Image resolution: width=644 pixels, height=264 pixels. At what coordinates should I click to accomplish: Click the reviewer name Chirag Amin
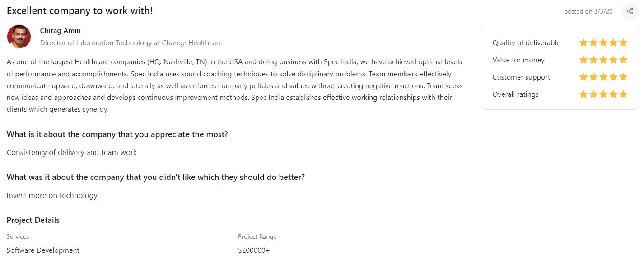[60, 31]
